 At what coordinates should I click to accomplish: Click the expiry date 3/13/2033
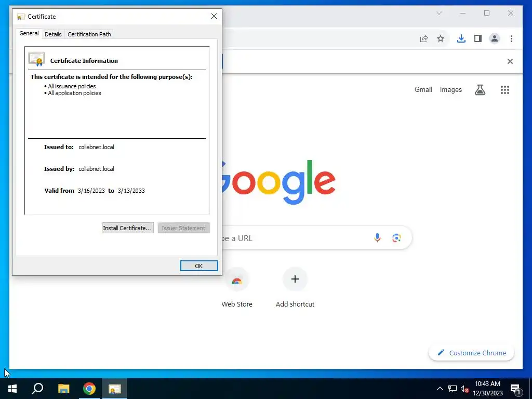[131, 191]
